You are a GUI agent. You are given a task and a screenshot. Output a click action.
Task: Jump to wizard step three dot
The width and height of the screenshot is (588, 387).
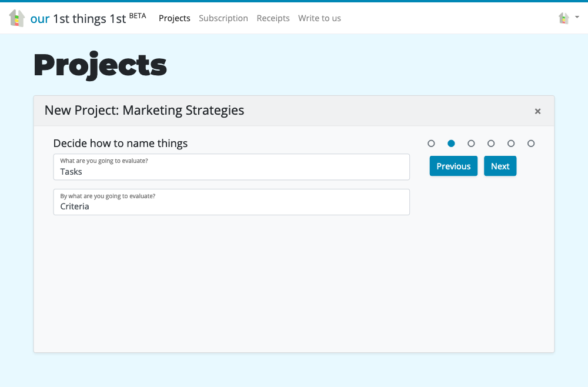coord(471,144)
